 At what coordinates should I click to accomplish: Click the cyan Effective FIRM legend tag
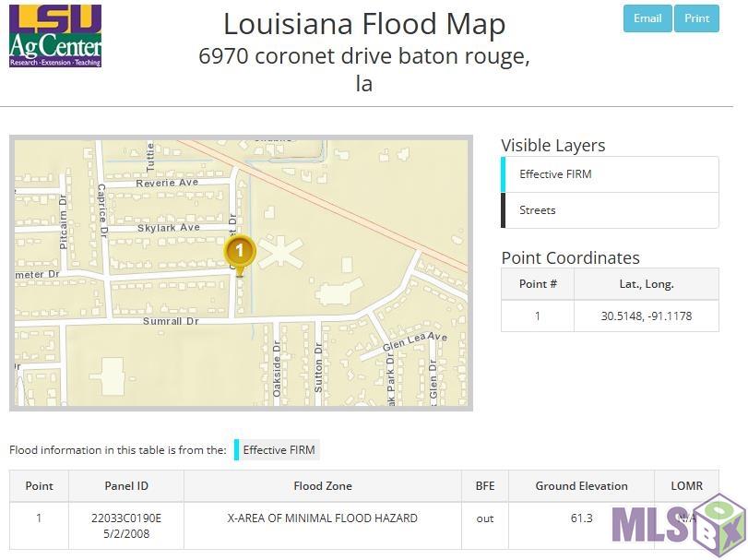[278, 450]
